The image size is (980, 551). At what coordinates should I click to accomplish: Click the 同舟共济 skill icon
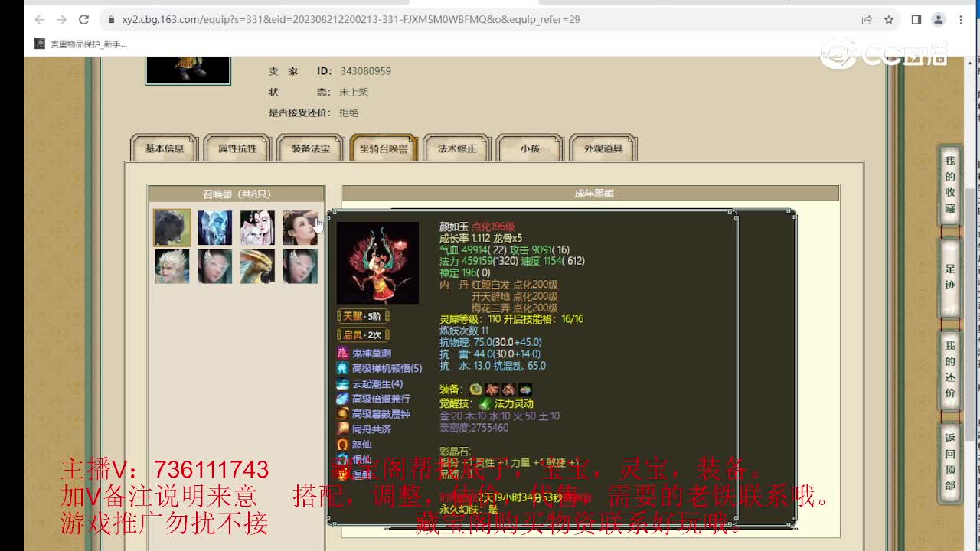(343, 429)
